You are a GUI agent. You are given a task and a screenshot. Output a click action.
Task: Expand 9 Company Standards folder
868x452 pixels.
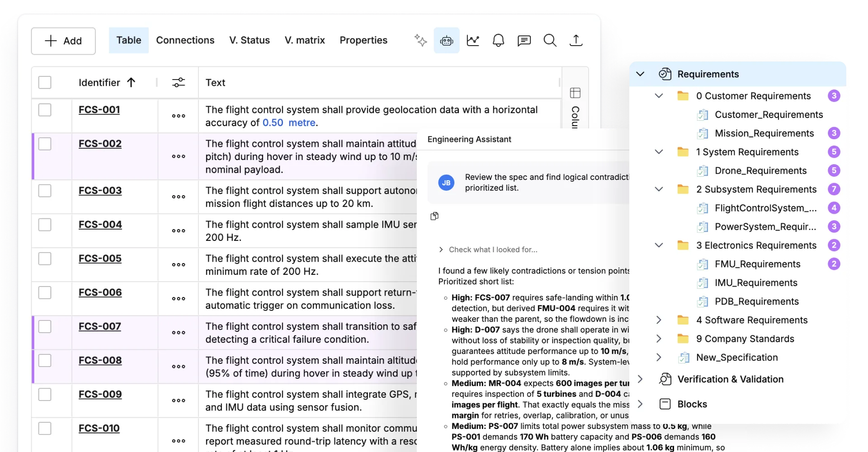(x=659, y=339)
